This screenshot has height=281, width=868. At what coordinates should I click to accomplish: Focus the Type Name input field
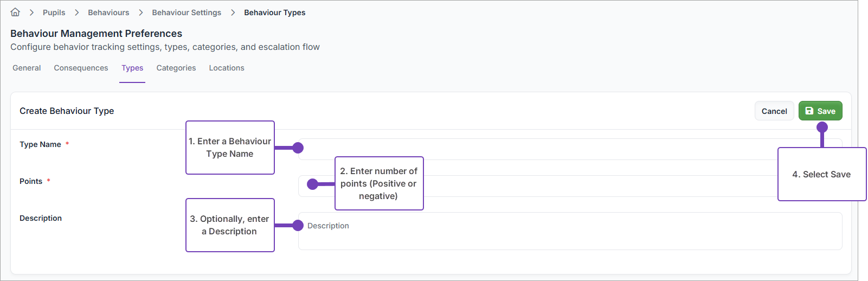pyautogui.click(x=542, y=149)
